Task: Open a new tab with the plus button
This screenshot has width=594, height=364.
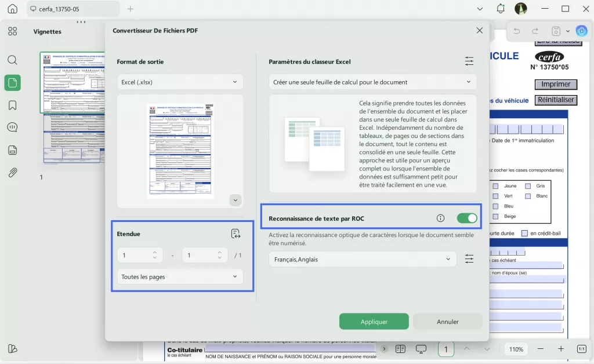Action: (130, 9)
